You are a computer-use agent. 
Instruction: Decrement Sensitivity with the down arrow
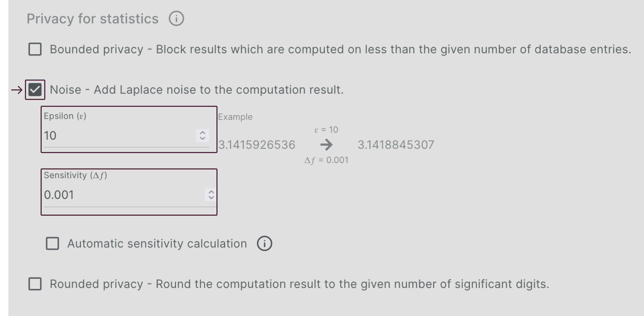pyautogui.click(x=211, y=197)
